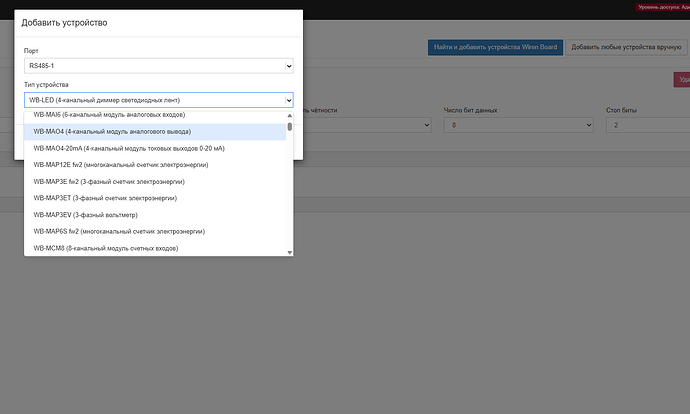Click the Уровень доступа badge
This screenshot has width=690, height=414.
coord(662,8)
